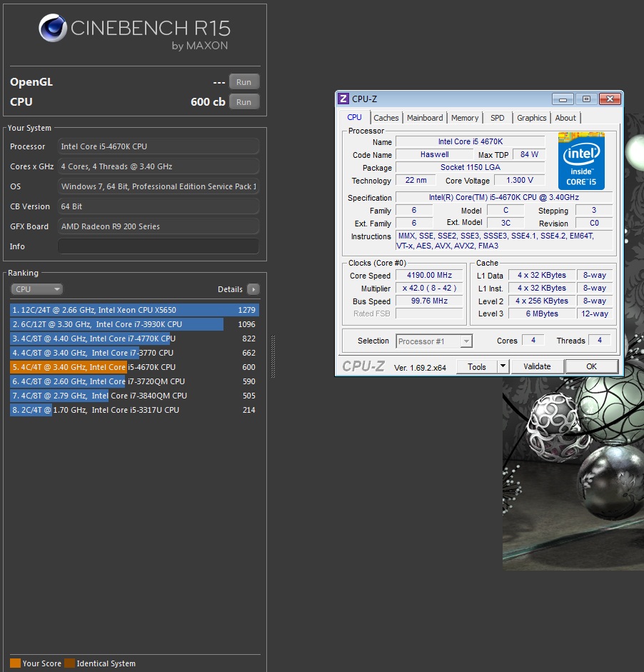Open the Graphics tab in CPU-Z

pyautogui.click(x=531, y=118)
